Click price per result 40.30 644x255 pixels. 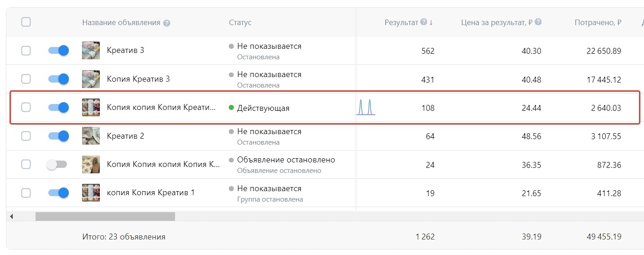[531, 51]
